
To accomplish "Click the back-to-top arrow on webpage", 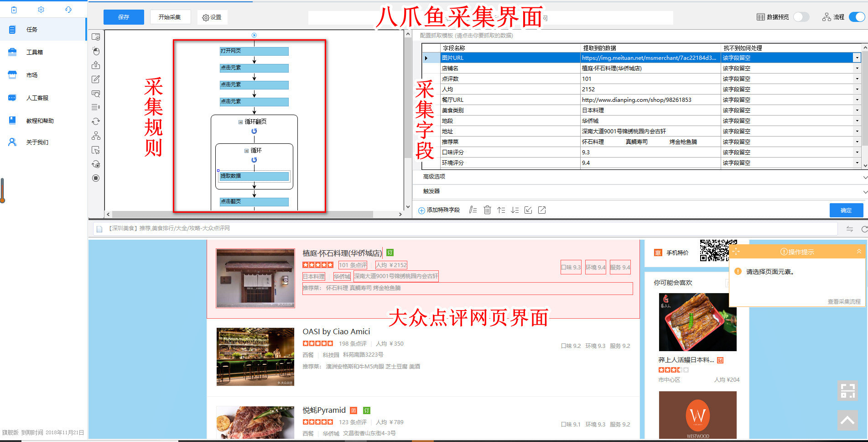I will pos(847,420).
